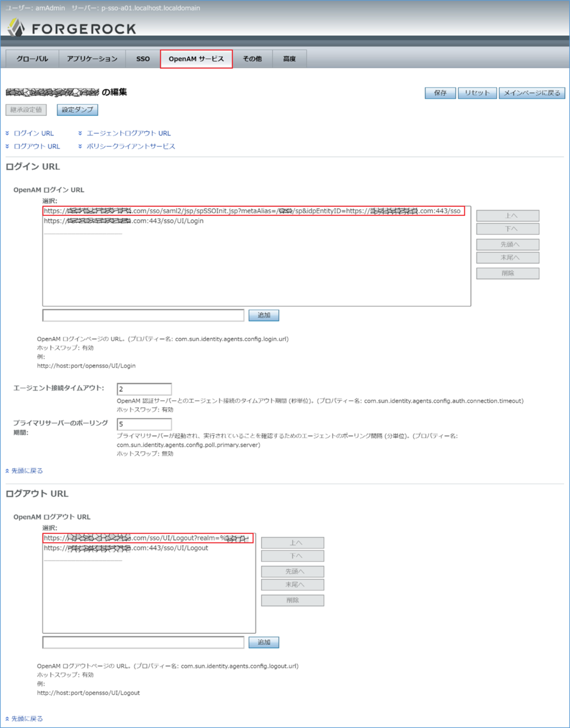Focus the エージェント接続タイムアウト field

coord(144,389)
